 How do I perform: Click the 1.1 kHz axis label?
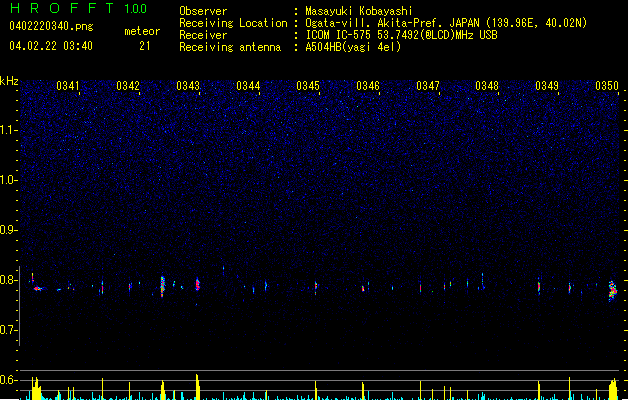tap(9, 130)
